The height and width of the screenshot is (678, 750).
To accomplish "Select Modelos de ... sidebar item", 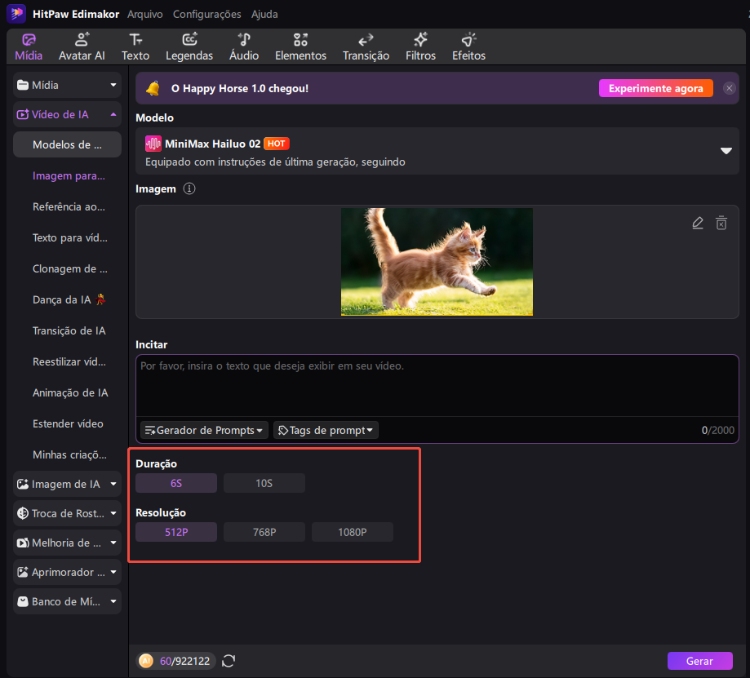I will (67, 144).
